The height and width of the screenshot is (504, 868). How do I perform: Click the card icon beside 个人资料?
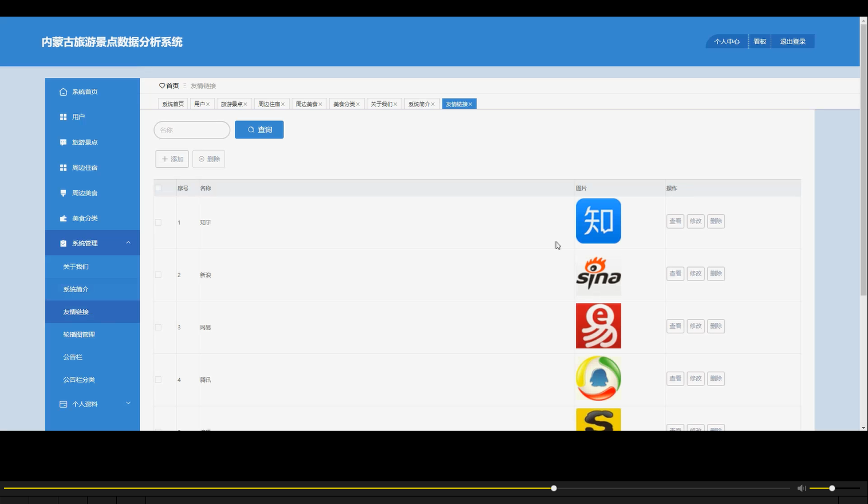click(x=63, y=404)
